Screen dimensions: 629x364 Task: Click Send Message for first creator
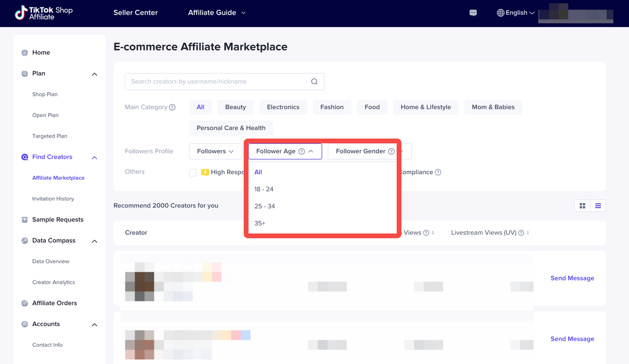(x=572, y=278)
